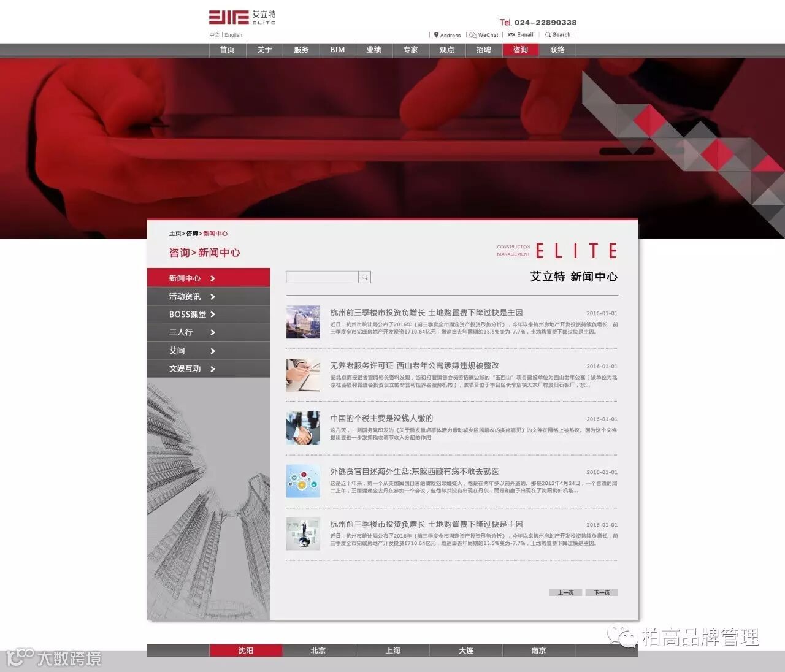Open the thumbnail beside 外逃贪官自述海外生活 article
The height and width of the screenshot is (672, 785).
tap(303, 481)
